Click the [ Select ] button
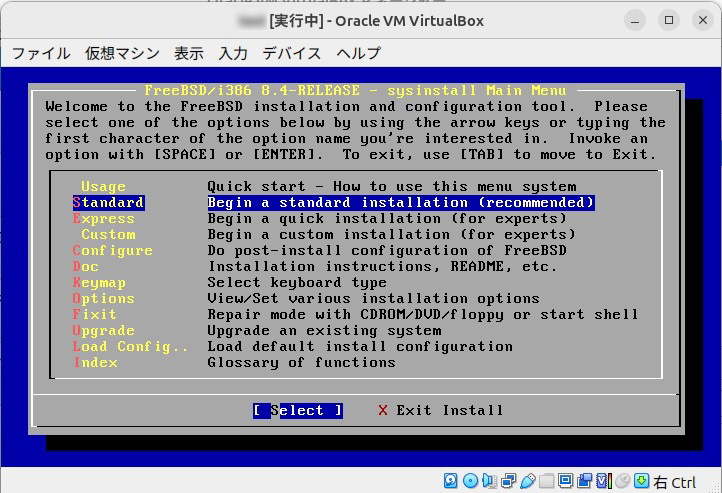This screenshot has width=722, height=493. pyautogui.click(x=297, y=410)
